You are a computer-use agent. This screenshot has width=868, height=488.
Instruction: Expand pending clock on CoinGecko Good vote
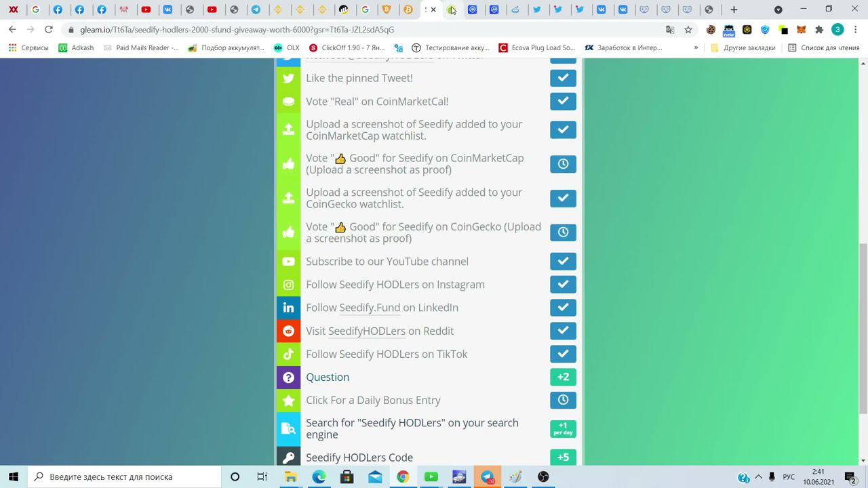563,232
